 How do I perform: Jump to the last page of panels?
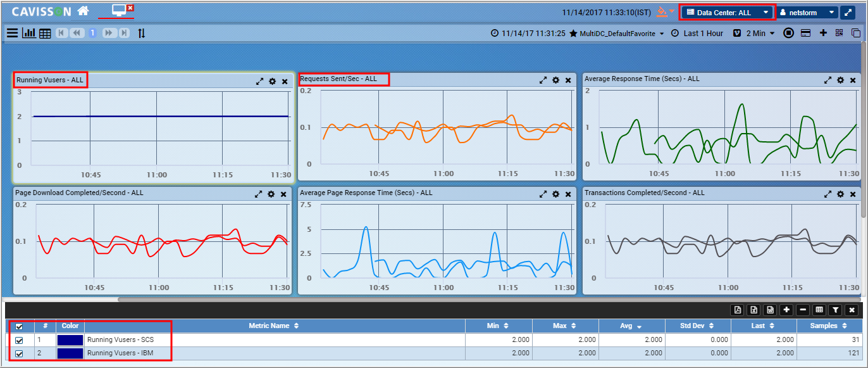coord(123,33)
